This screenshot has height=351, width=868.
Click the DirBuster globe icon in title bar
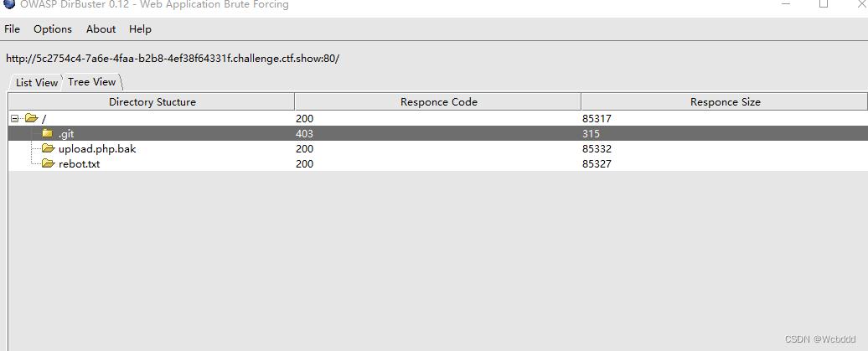coord(9,3)
